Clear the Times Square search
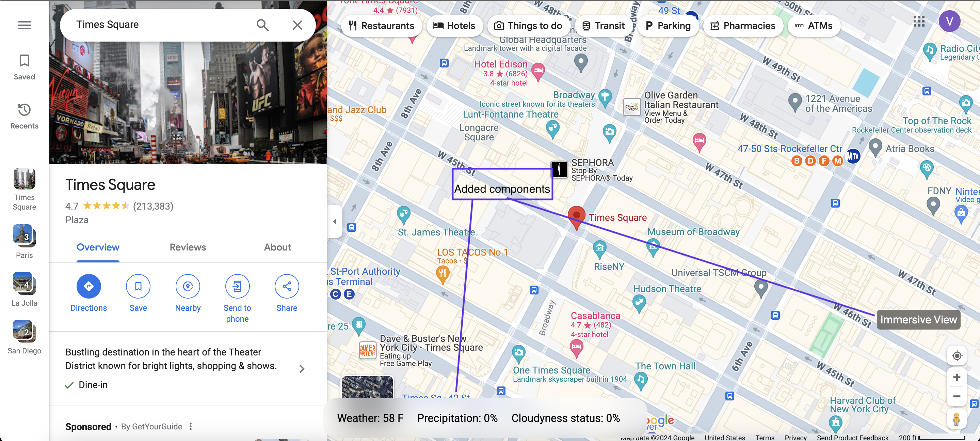 pos(298,25)
